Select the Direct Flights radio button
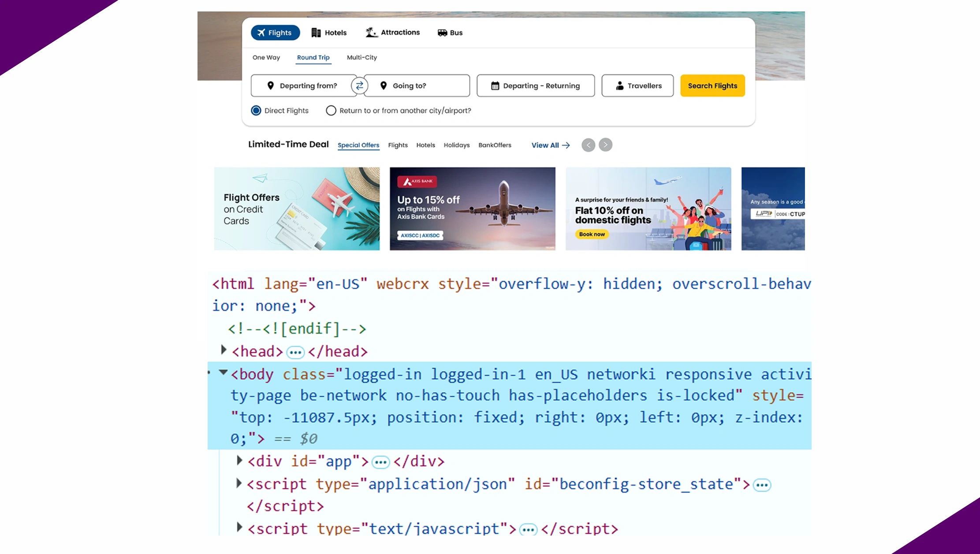The image size is (980, 554). 256,111
